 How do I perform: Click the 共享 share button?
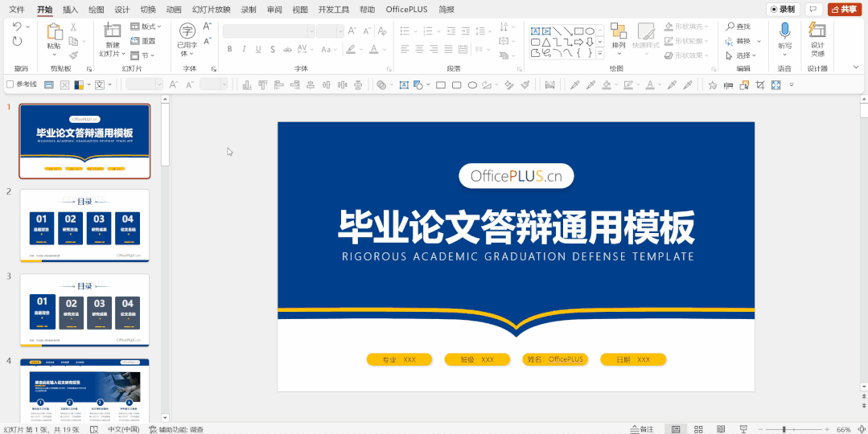tap(845, 10)
